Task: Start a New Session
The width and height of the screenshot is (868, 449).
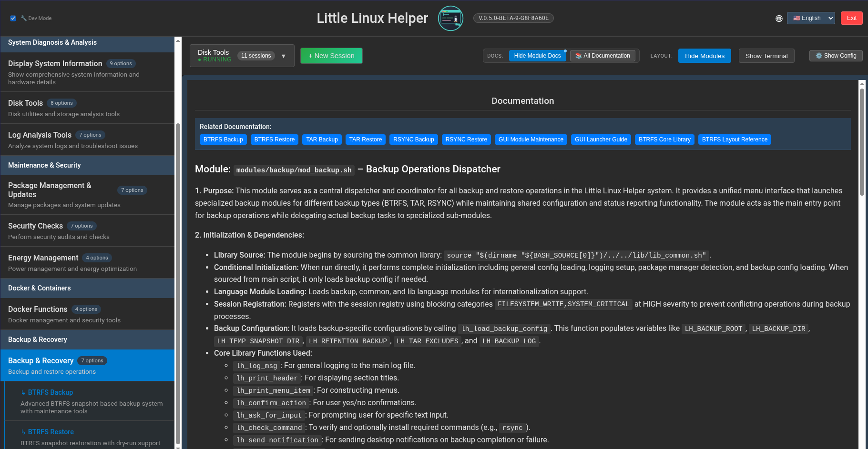Action: coord(331,56)
